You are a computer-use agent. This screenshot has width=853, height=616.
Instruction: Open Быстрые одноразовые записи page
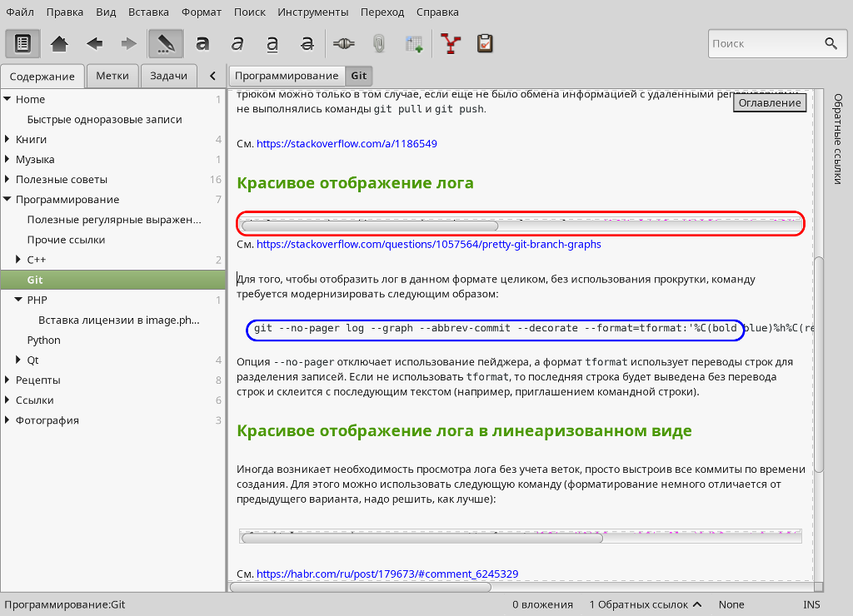tap(104, 120)
